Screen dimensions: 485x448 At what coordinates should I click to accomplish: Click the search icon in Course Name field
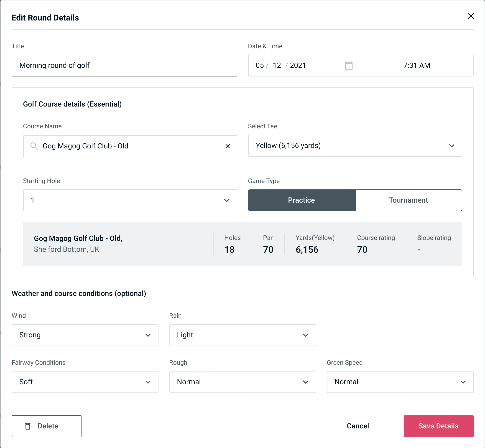click(34, 146)
